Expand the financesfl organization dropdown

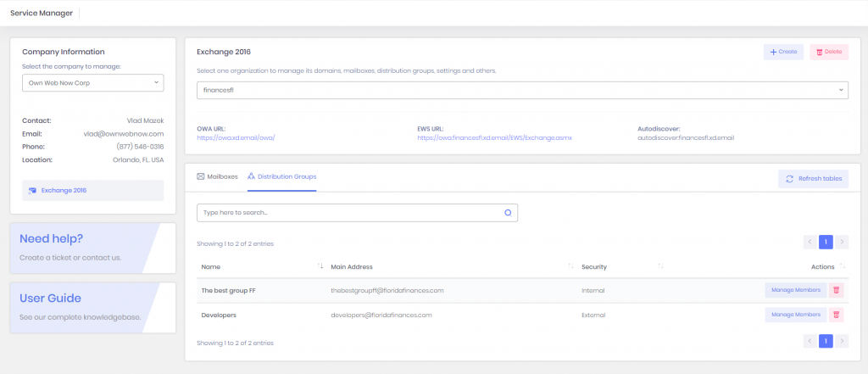pyautogui.click(x=522, y=89)
